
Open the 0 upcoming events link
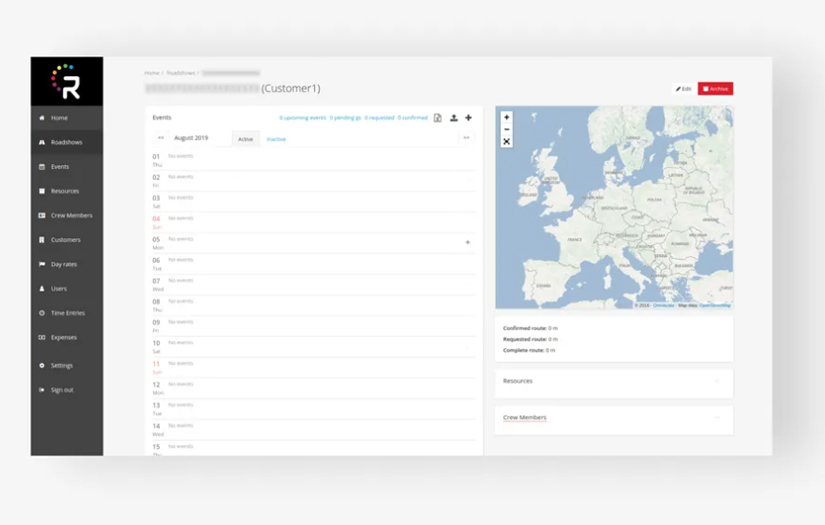pyautogui.click(x=302, y=118)
